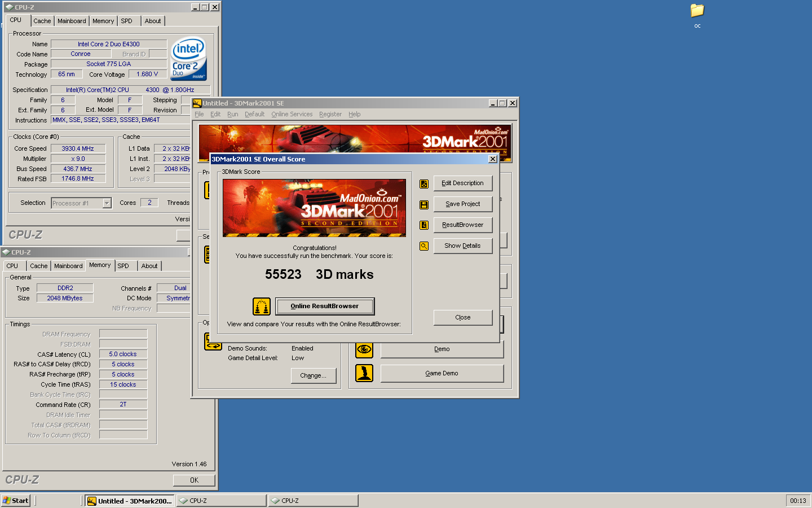
Task: Click OK in the CPU-Z Memory window
Action: coord(194,480)
